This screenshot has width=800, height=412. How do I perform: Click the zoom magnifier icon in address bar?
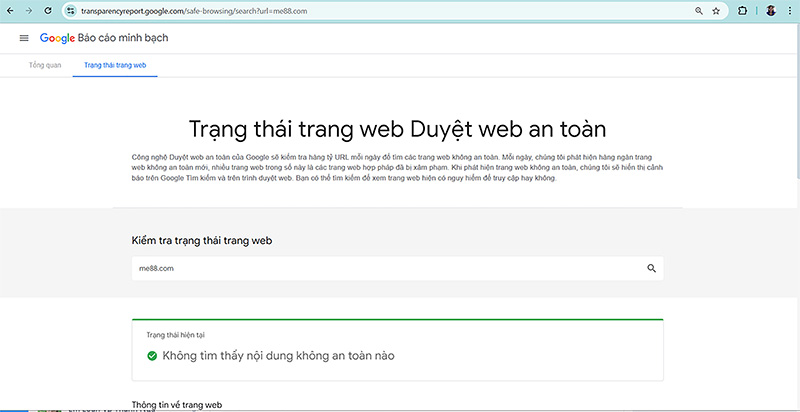coord(698,10)
